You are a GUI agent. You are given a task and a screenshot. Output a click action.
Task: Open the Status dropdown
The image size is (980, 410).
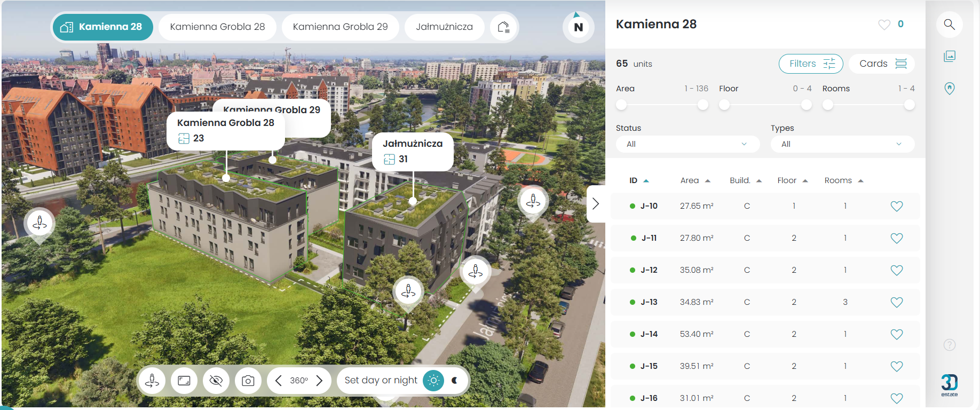(x=687, y=144)
